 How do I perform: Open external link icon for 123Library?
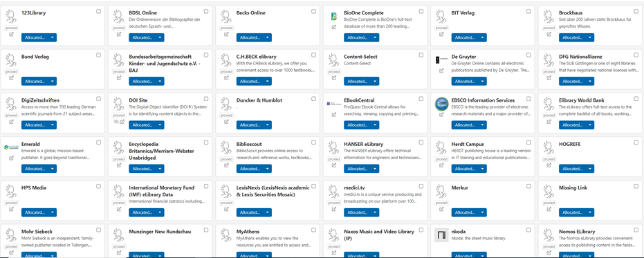pos(11,34)
